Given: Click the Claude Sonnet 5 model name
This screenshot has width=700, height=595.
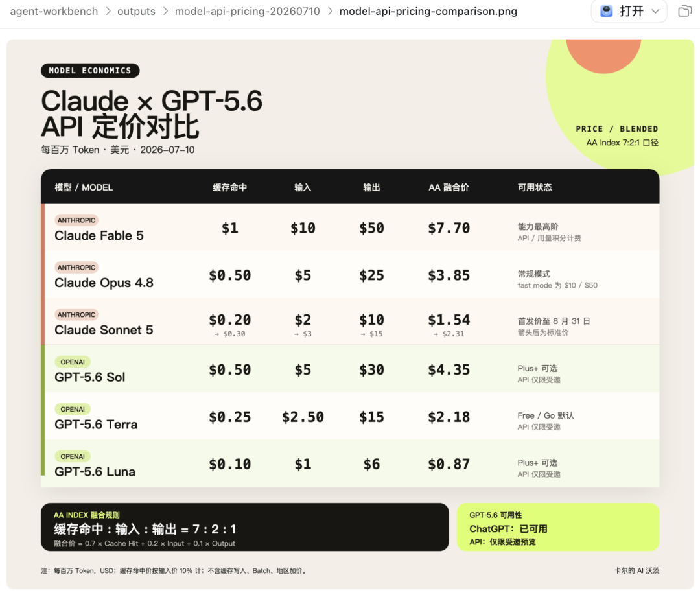Looking at the screenshot, I should point(104,331).
